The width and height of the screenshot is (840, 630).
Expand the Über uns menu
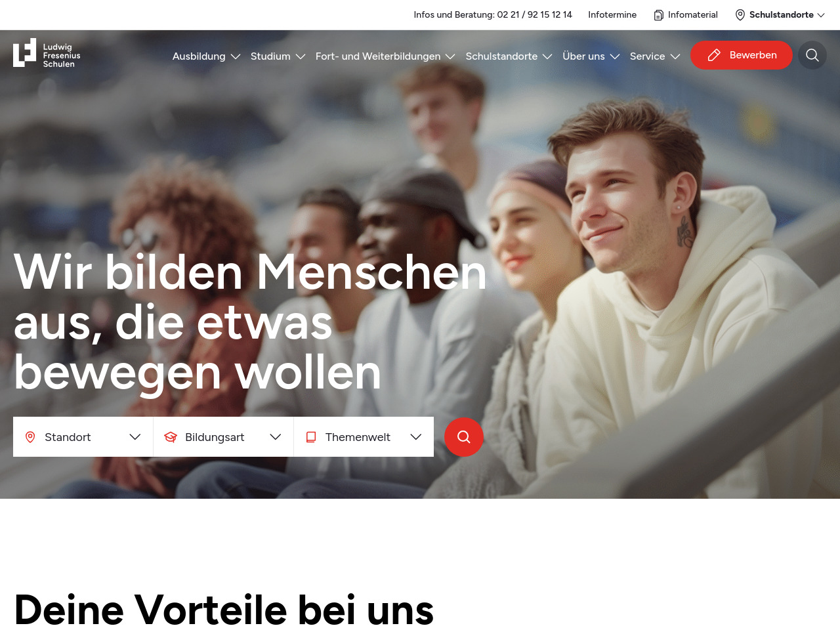click(591, 56)
